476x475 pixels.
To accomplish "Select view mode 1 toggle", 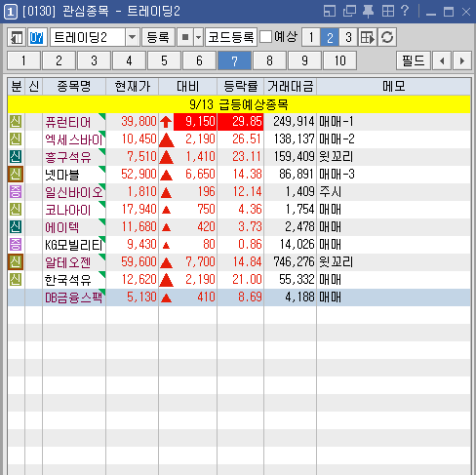I will [311, 37].
